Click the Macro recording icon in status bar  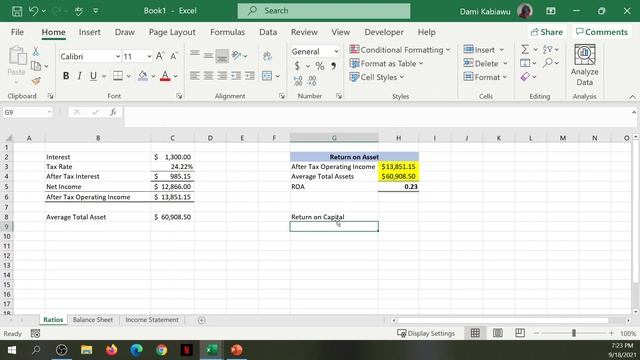coord(36,333)
